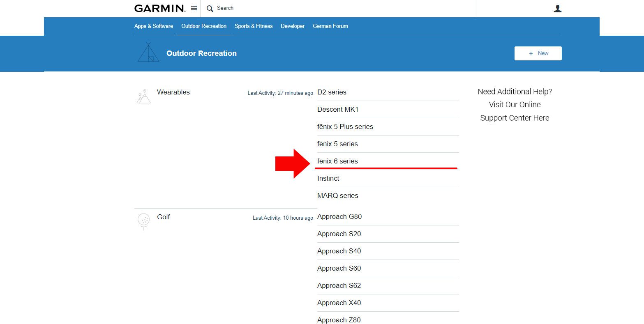Open the fēnix 5 Plus series forum

(x=345, y=126)
